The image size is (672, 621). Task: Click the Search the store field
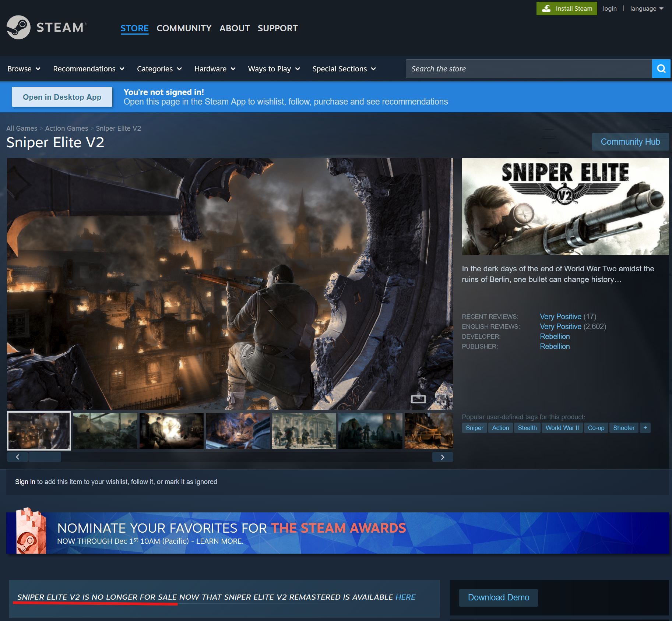(x=528, y=69)
